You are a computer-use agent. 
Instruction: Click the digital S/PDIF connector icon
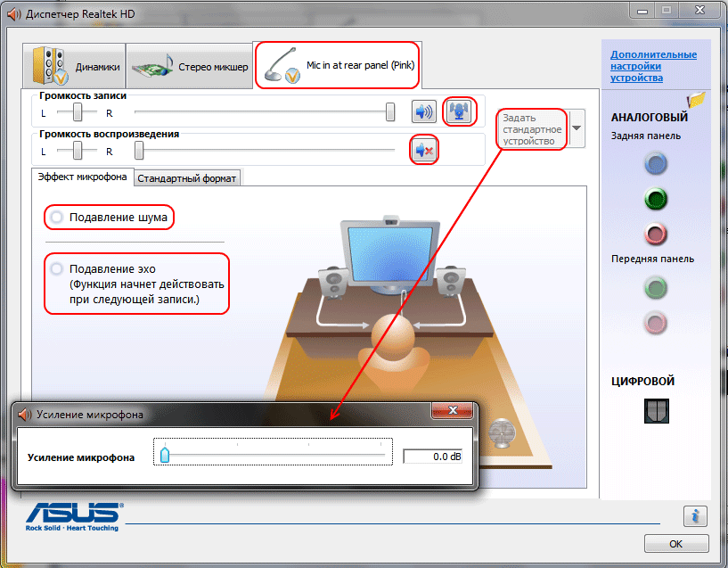pyautogui.click(x=657, y=411)
